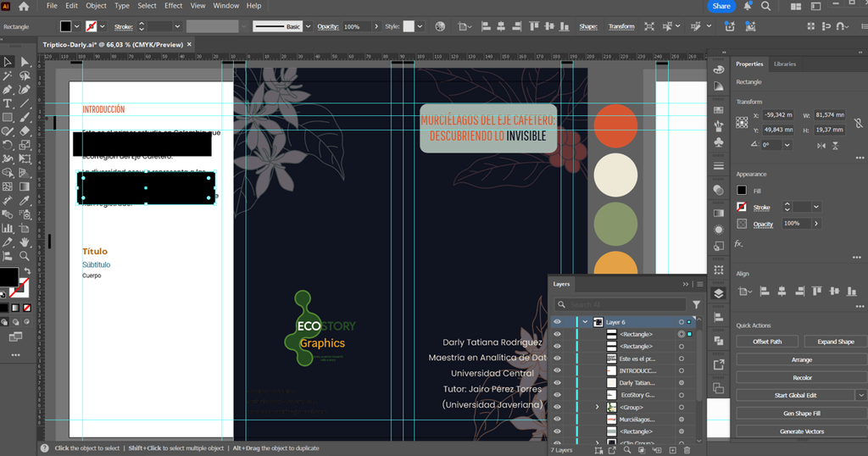This screenshot has width=868, height=456.
Task: Open the Object menu
Action: click(x=96, y=6)
